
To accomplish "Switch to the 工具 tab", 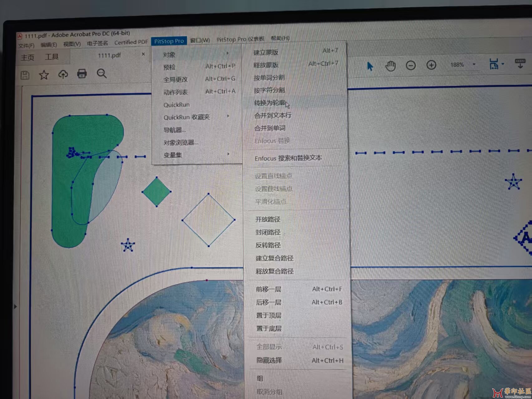I will point(52,57).
